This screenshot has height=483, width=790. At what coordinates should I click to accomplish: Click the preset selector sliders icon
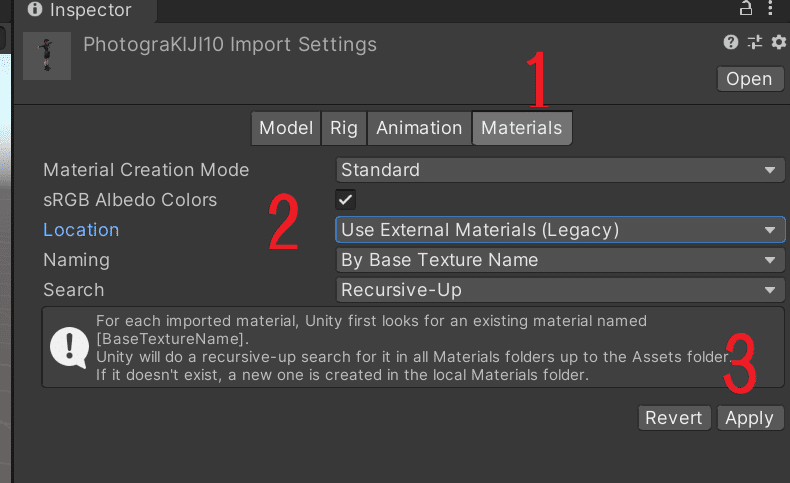click(755, 42)
